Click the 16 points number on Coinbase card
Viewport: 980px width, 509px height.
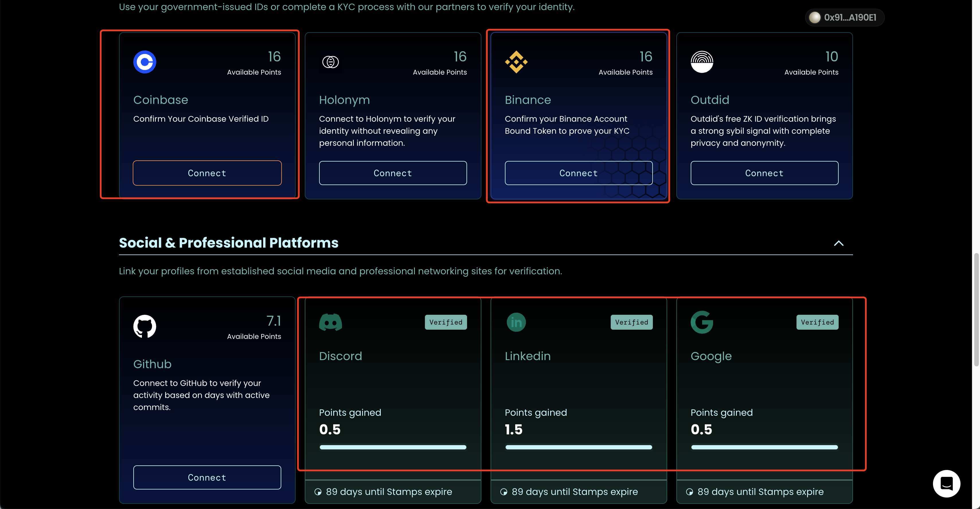pyautogui.click(x=274, y=57)
